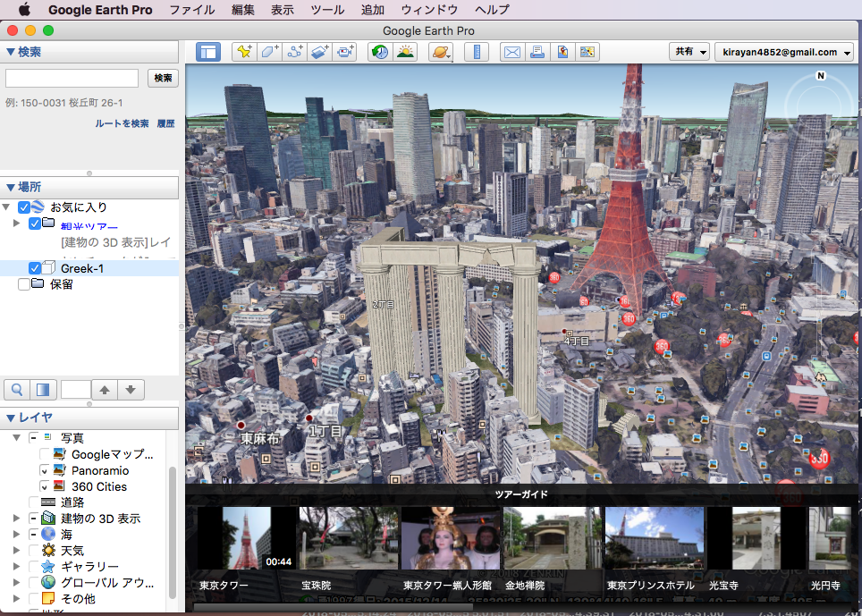The width and height of the screenshot is (862, 616).
Task: Expand the 海 layer group
Action: (x=16, y=534)
